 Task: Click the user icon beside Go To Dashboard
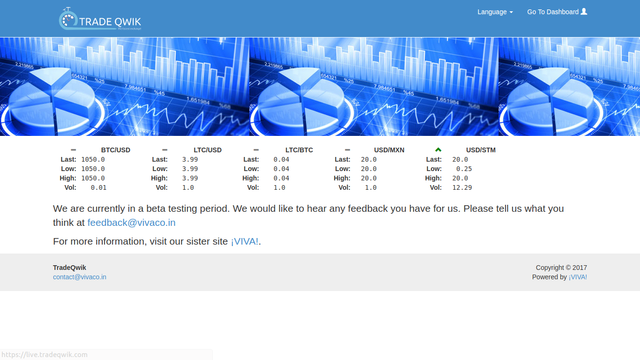click(x=584, y=11)
